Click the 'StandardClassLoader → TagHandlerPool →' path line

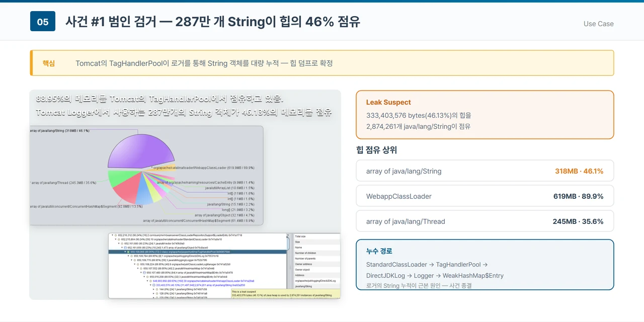pyautogui.click(x=427, y=264)
